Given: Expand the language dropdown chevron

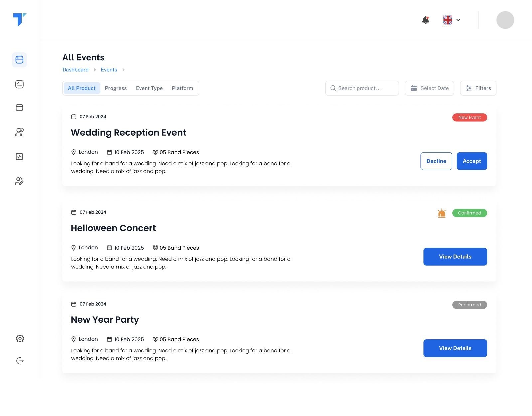Looking at the screenshot, I should click(x=458, y=20).
